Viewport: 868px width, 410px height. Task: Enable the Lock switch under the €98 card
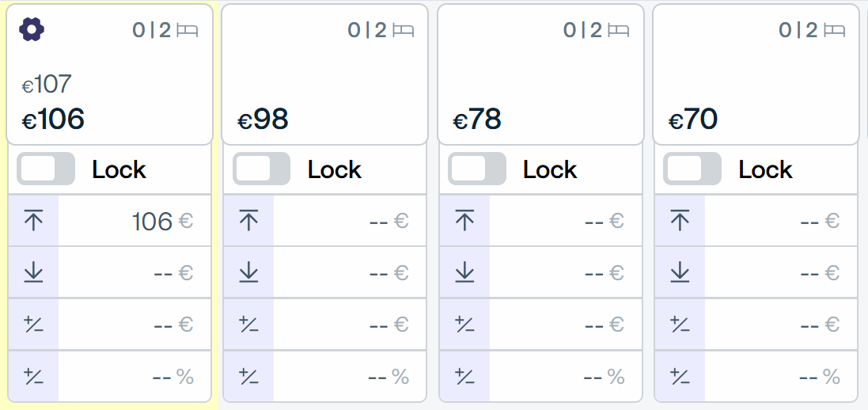pyautogui.click(x=261, y=169)
